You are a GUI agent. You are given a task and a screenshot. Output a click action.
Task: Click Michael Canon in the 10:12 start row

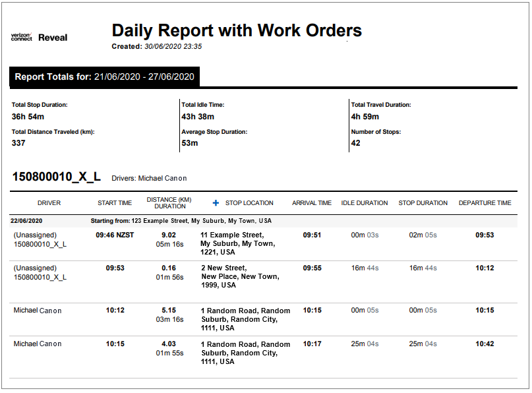click(x=38, y=311)
